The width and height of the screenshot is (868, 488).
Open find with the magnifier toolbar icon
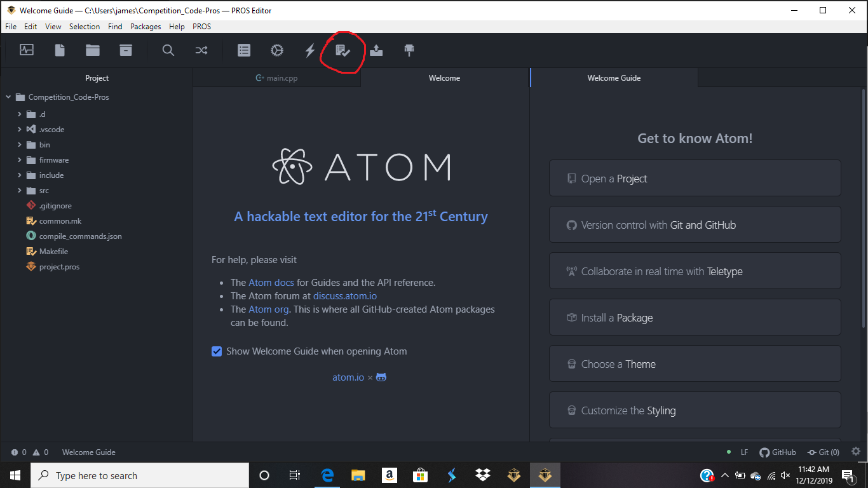pos(168,50)
